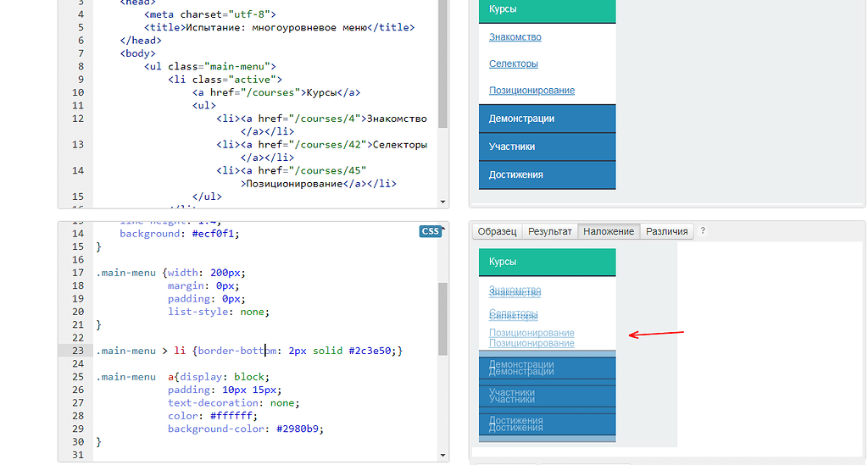868x465 pixels.
Task: Click the /courses/4 Знакомство line in HTML
Action: coord(321,119)
